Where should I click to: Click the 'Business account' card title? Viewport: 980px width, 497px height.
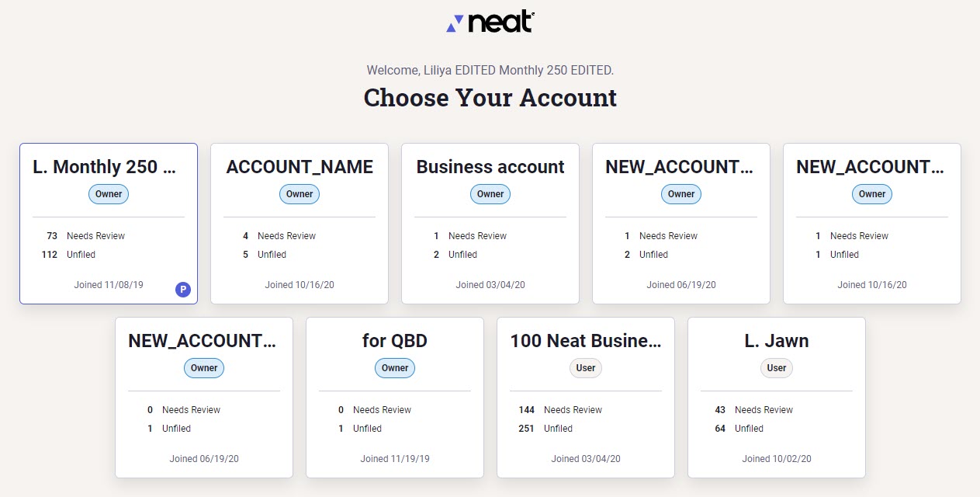click(490, 167)
